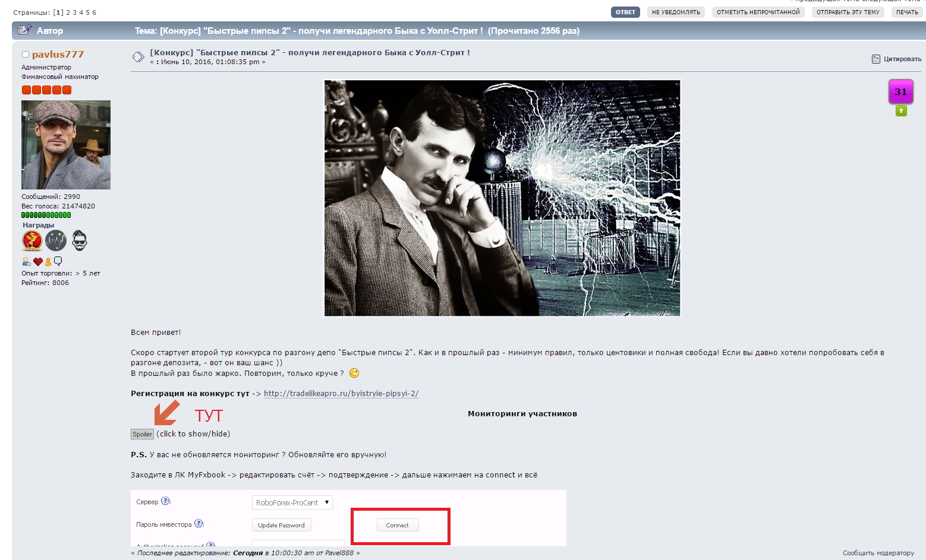Viewport: 926px width, 560px height.
Task: Click the speech bubble message icon
Action: tap(58, 261)
